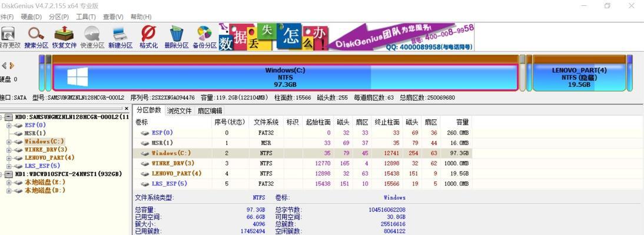Select the Windows(C:) partition bar graphic

(x=285, y=77)
